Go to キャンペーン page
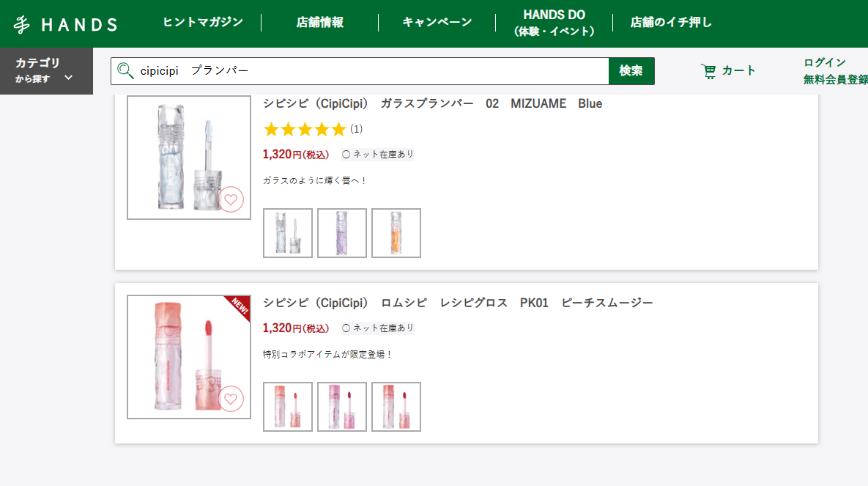The width and height of the screenshot is (868, 486). 437,23
